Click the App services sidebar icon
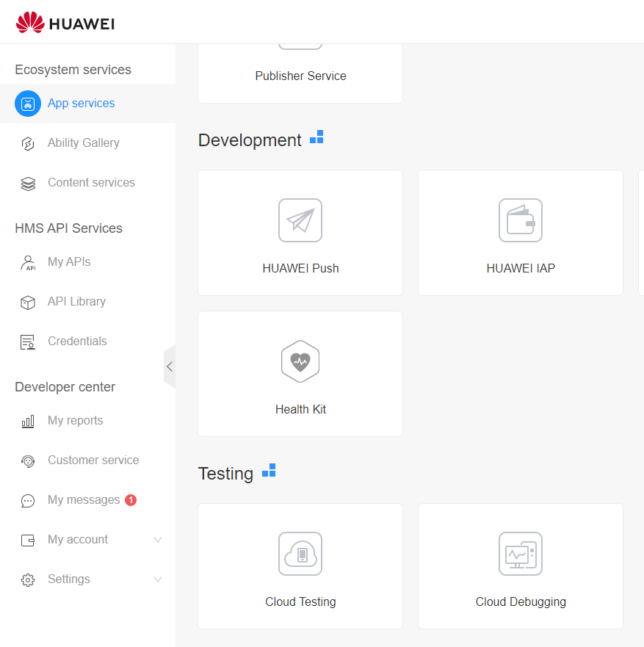Viewport: 644px width, 647px height. click(28, 104)
